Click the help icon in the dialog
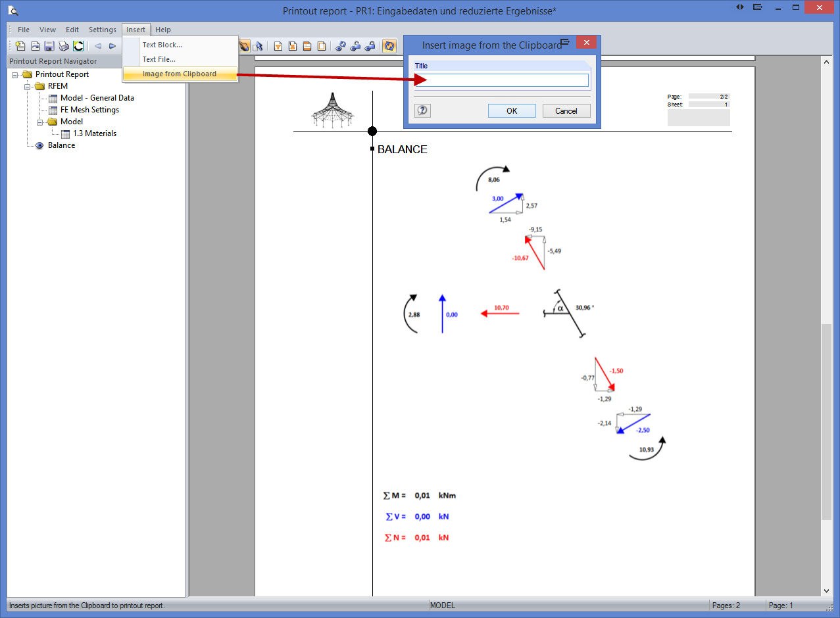Viewport: 840px width, 618px height. [423, 110]
